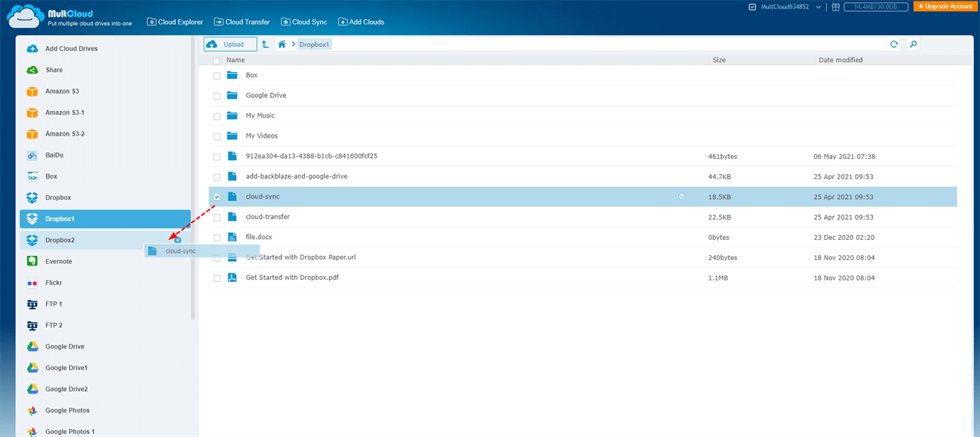980x437 pixels.
Task: Click the Google Drive triangle icon
Action: point(32,347)
